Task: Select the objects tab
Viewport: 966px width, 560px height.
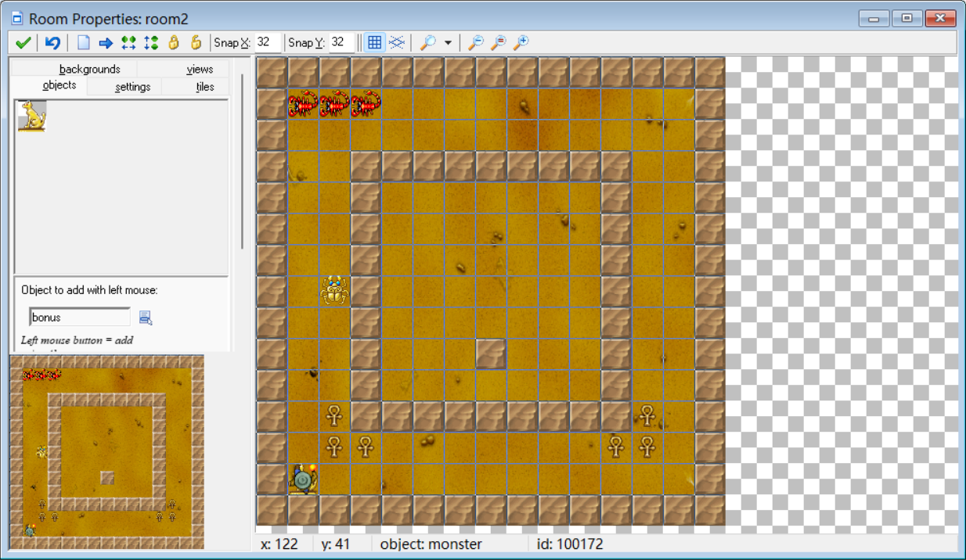Action: click(59, 85)
